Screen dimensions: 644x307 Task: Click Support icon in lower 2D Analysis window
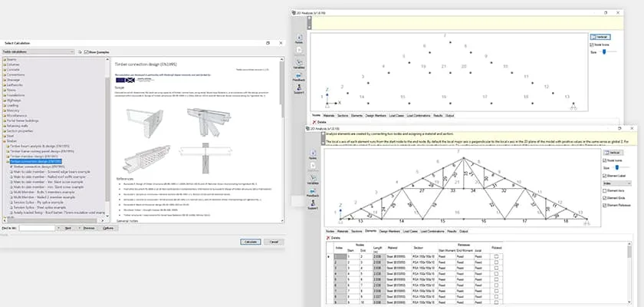coord(313,205)
